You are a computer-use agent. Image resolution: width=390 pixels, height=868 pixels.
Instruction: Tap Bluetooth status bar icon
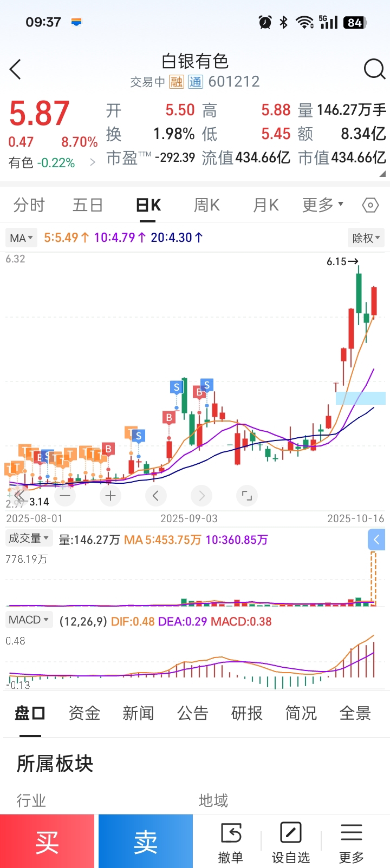[x=283, y=22]
